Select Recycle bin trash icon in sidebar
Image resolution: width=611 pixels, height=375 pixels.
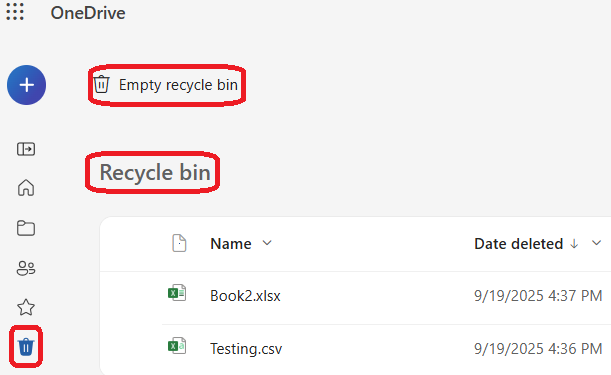coord(26,347)
